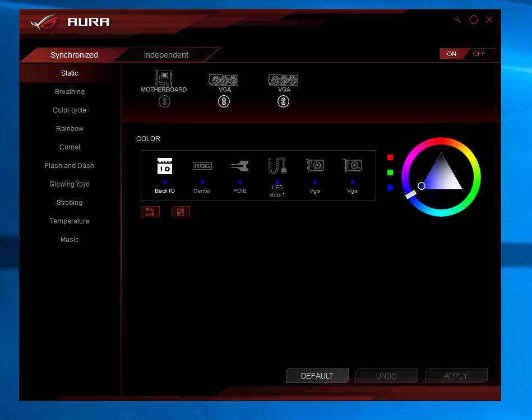Click the APPLY button

click(x=456, y=376)
